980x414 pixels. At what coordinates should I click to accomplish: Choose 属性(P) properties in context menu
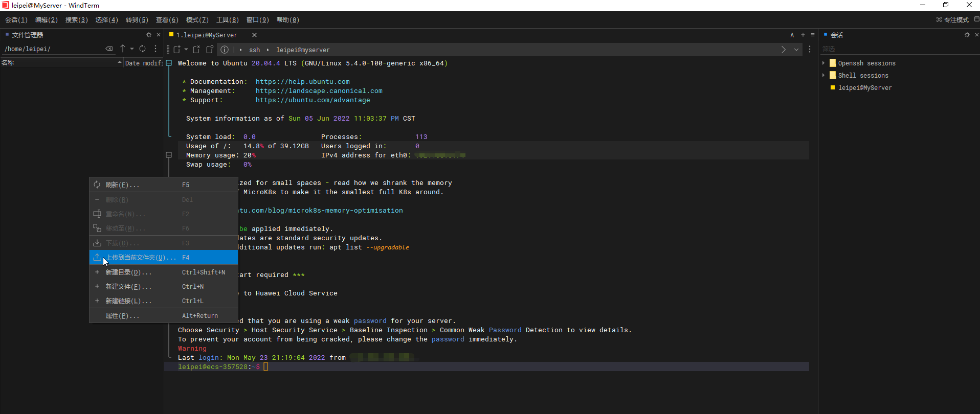coord(164,315)
